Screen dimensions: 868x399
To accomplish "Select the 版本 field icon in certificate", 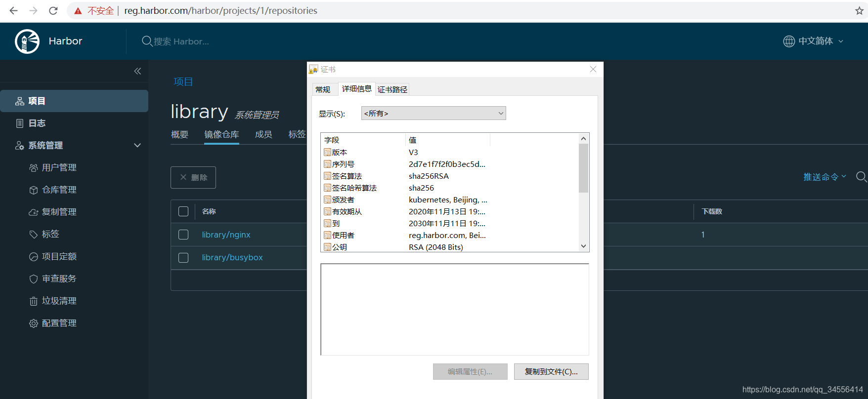I will tap(327, 152).
